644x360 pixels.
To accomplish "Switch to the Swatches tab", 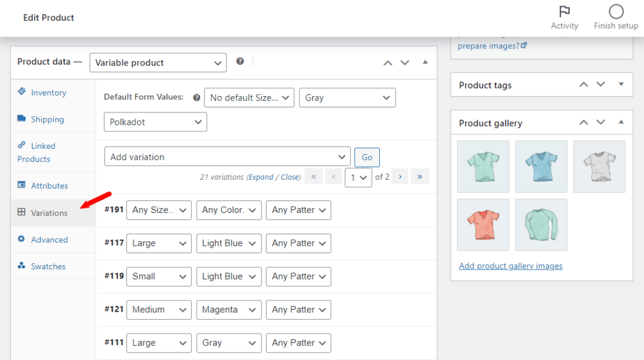I will [x=48, y=266].
